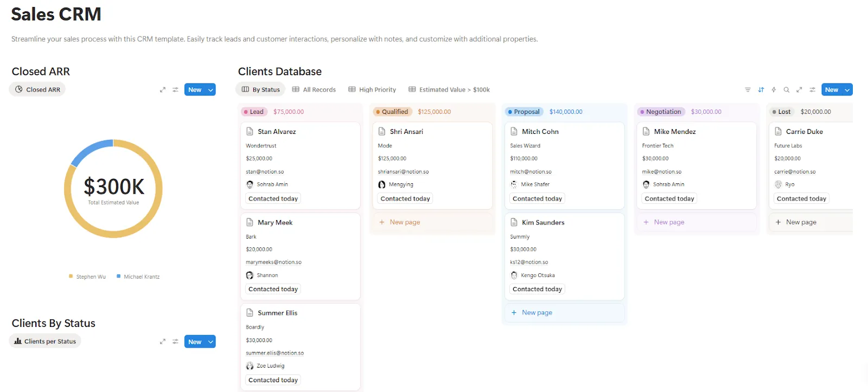Expand Clients Database to full page
The width and height of the screenshot is (868, 392).
pos(799,90)
